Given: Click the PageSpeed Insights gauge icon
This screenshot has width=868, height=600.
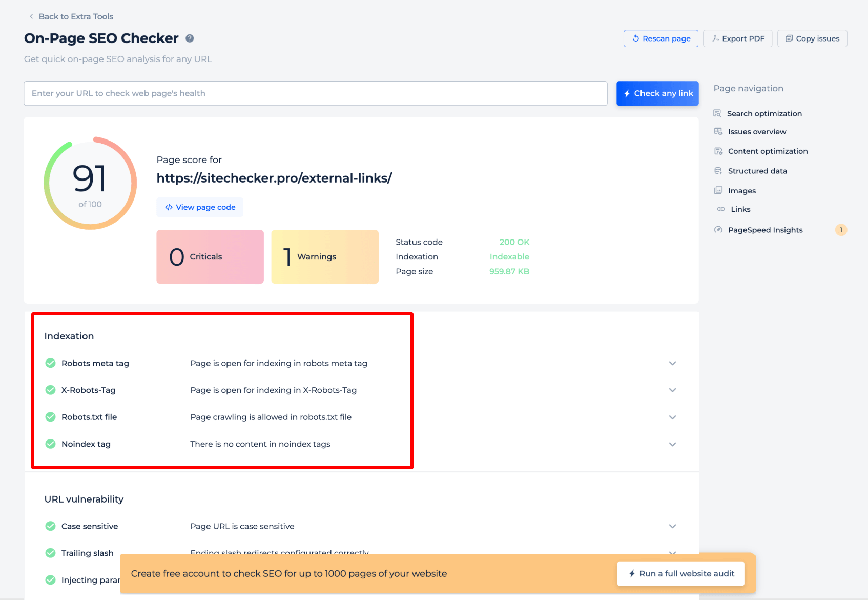Looking at the screenshot, I should coord(718,230).
